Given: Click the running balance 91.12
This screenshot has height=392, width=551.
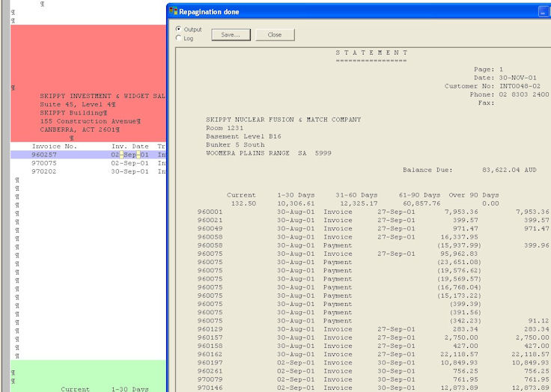Looking at the screenshot, I should coord(539,321).
